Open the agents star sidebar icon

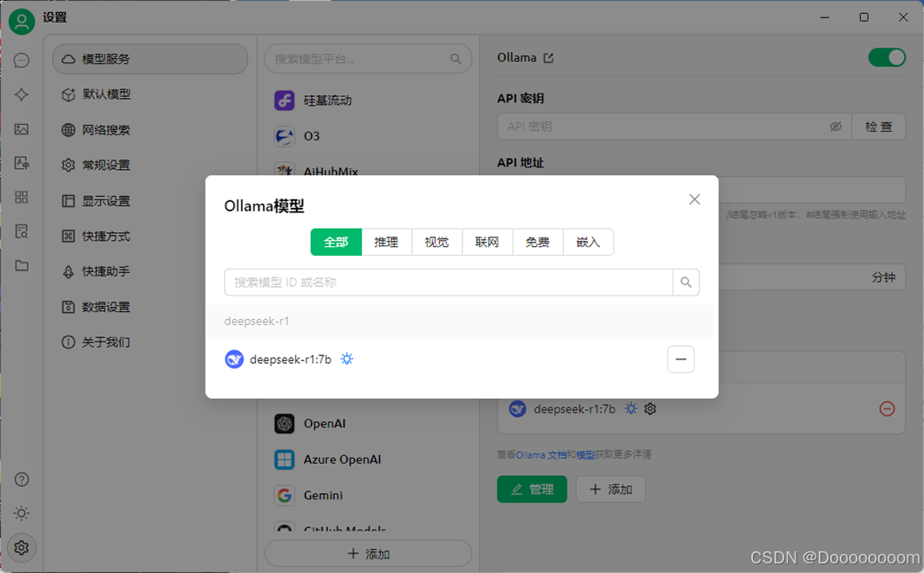tap(21, 94)
